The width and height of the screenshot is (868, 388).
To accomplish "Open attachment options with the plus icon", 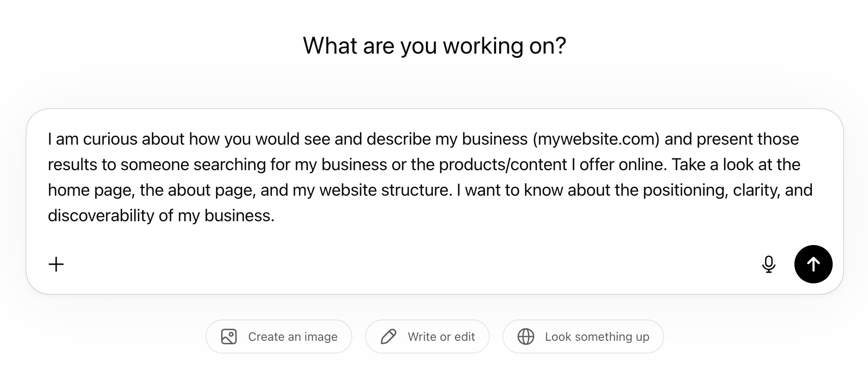I will point(56,264).
